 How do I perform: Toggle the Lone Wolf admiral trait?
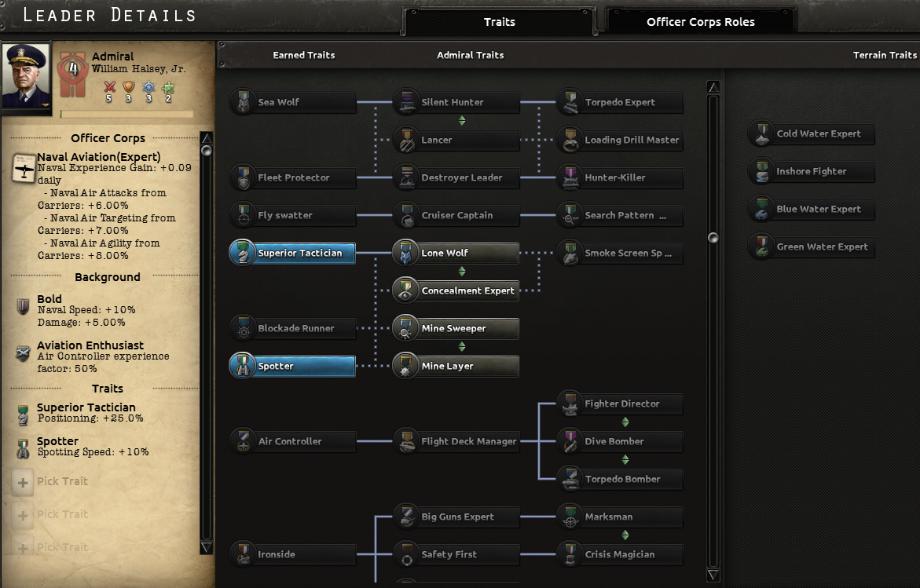pos(456,253)
